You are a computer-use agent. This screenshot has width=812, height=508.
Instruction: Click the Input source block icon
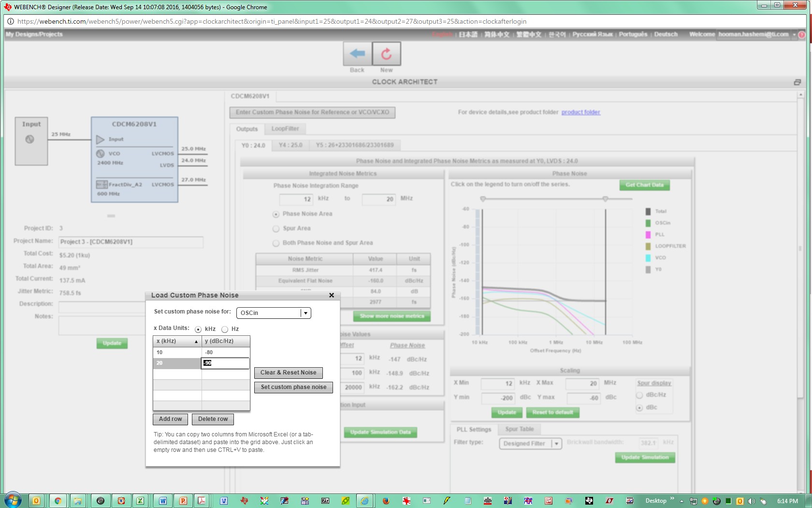[x=29, y=139]
